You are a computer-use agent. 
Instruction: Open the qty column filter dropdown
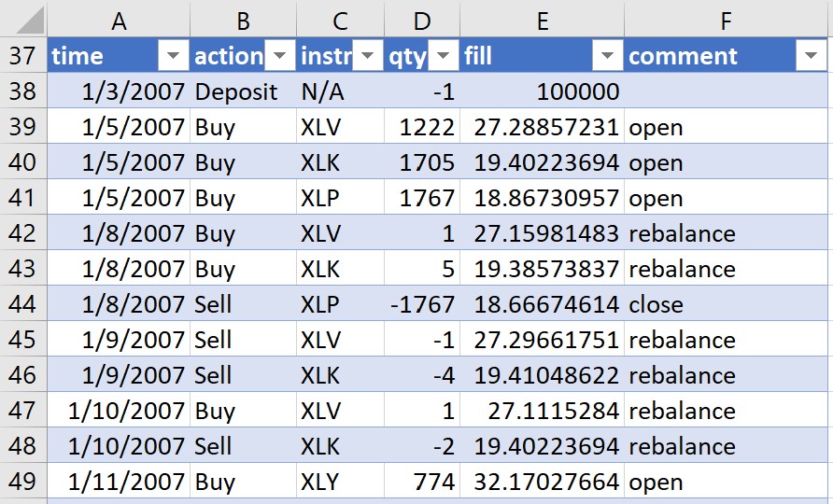pos(443,55)
